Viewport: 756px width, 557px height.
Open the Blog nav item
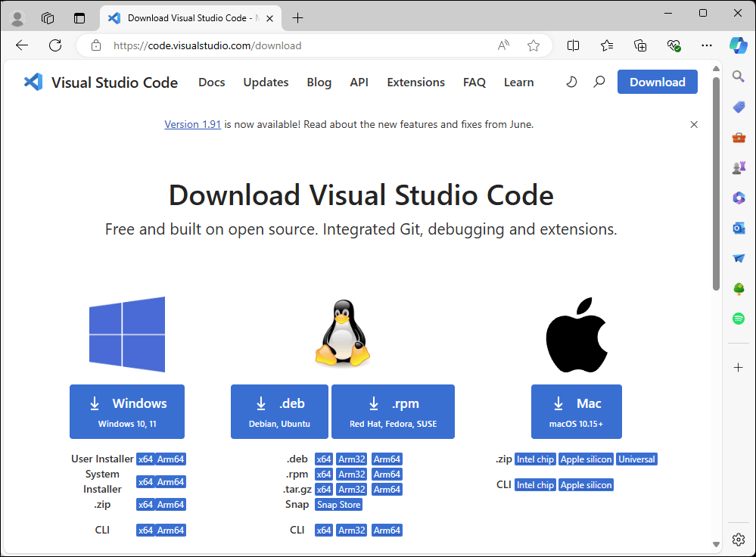point(319,82)
